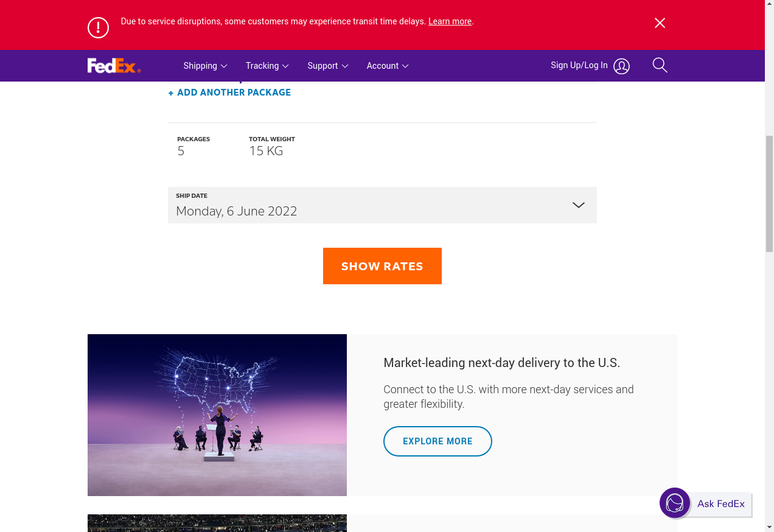This screenshot has width=774, height=532.
Task: Open the U.S. map conductor image
Action: 217,415
